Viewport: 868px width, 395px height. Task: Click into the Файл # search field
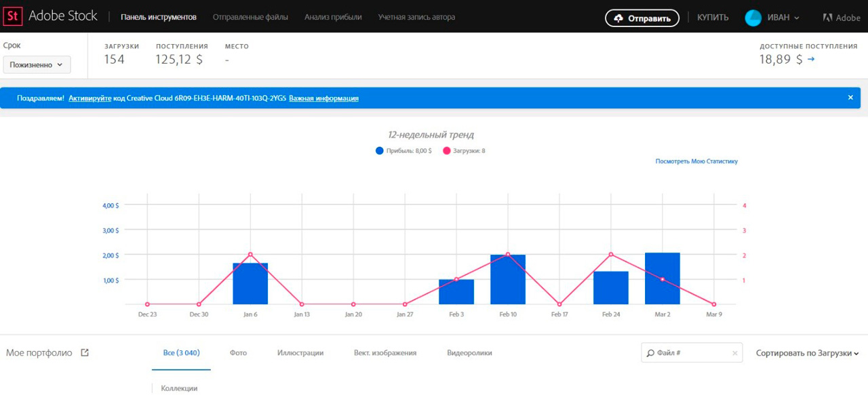coord(692,353)
